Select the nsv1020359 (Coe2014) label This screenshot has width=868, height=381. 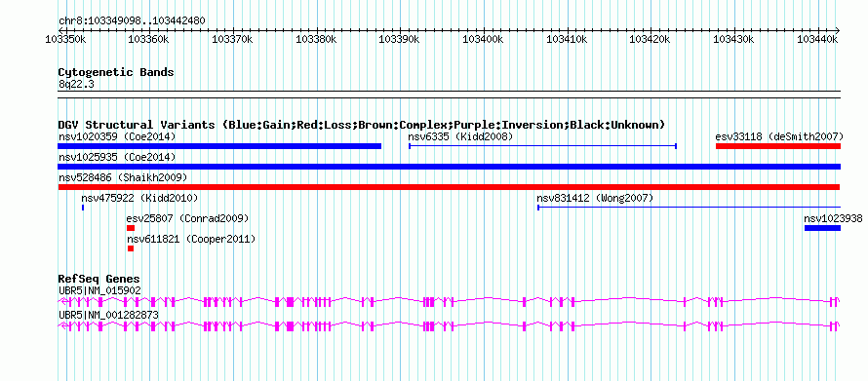(117, 136)
